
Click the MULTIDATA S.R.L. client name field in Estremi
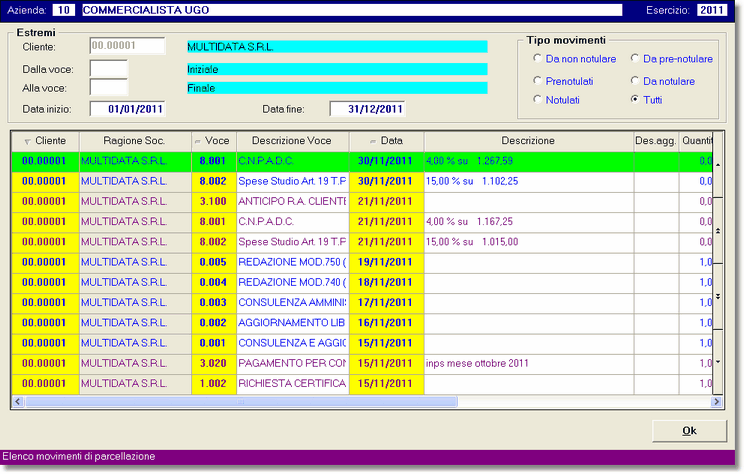337,46
